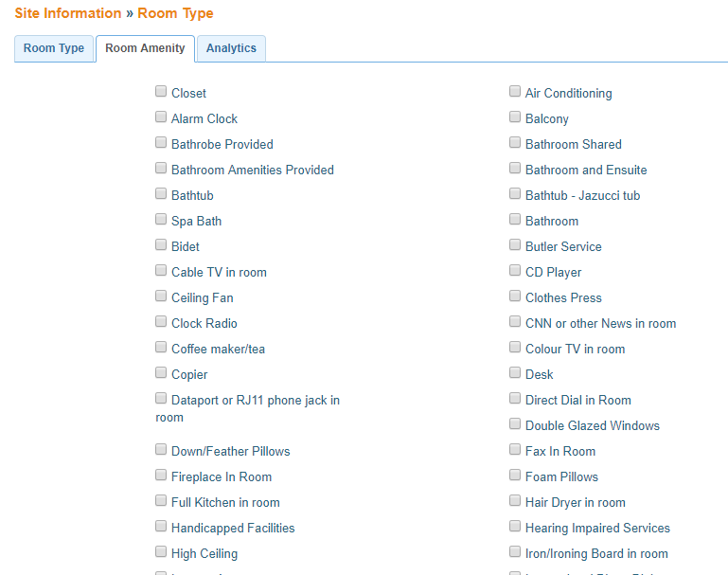Select Handicapped Facilities checkbox
The height and width of the screenshot is (575, 728).
click(x=161, y=527)
